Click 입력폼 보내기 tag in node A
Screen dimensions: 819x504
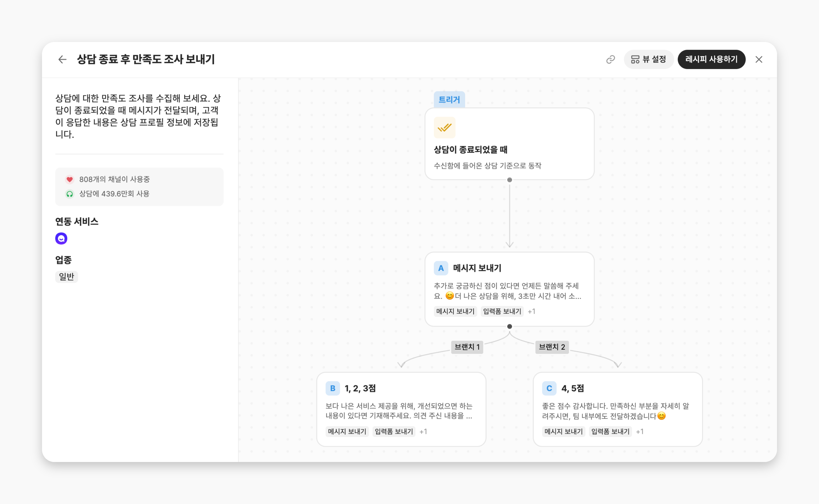click(x=502, y=311)
